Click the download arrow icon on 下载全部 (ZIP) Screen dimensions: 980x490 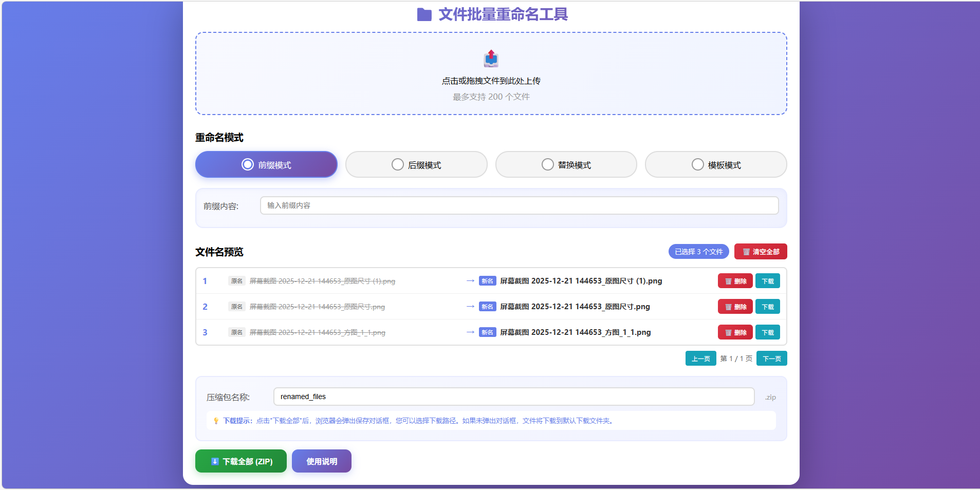[x=214, y=461]
